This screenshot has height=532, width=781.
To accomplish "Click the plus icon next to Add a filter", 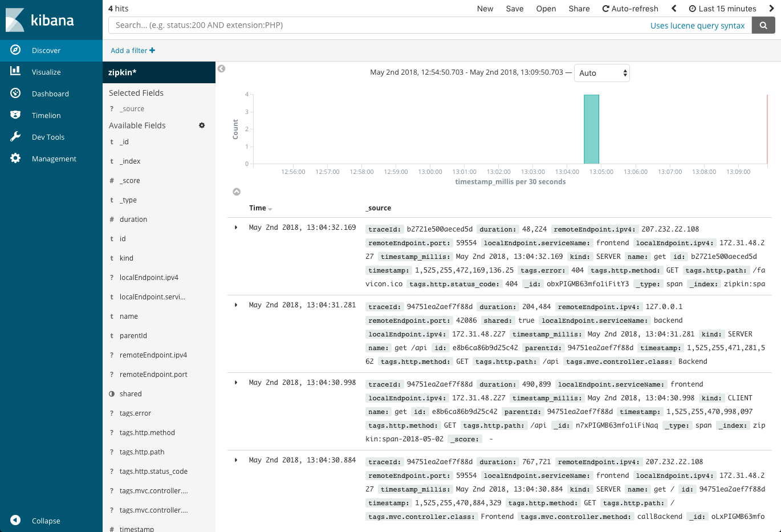I will click(x=152, y=50).
